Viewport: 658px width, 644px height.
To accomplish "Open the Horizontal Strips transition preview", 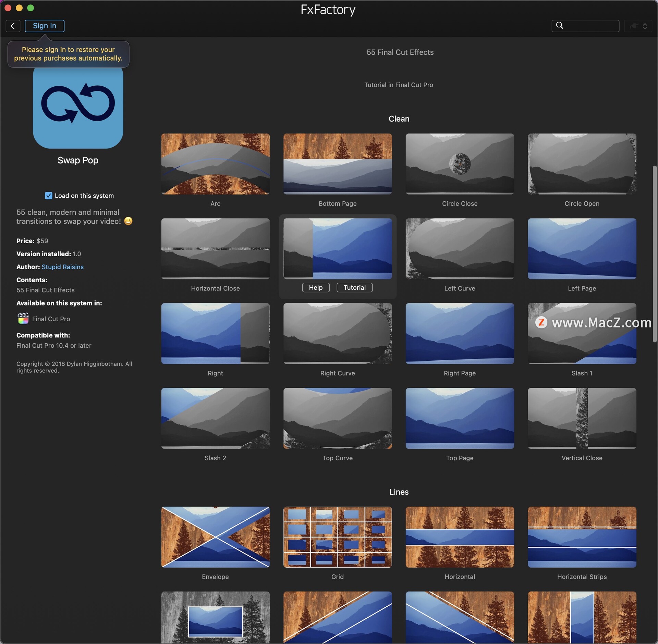I will (582, 537).
